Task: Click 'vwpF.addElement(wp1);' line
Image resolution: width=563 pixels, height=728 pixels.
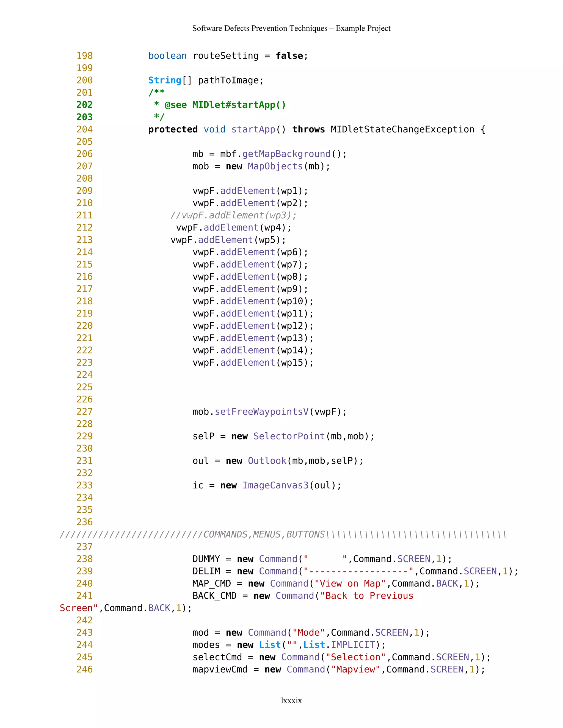Action: click(x=250, y=191)
